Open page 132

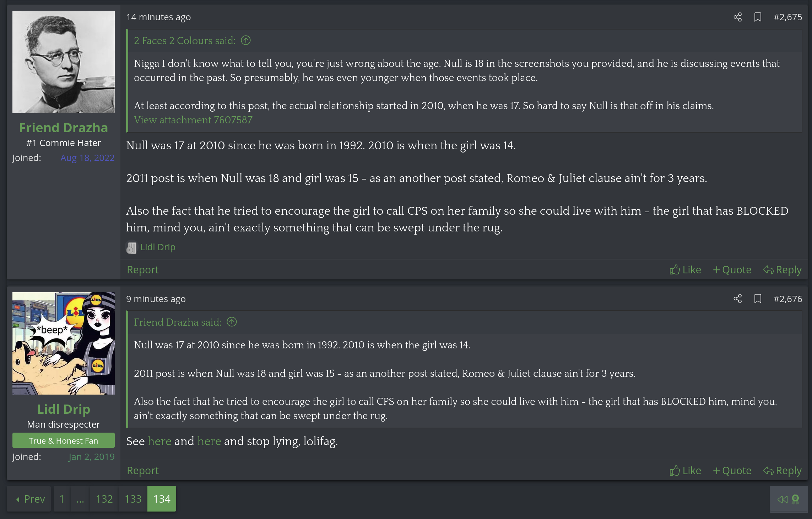coord(104,499)
